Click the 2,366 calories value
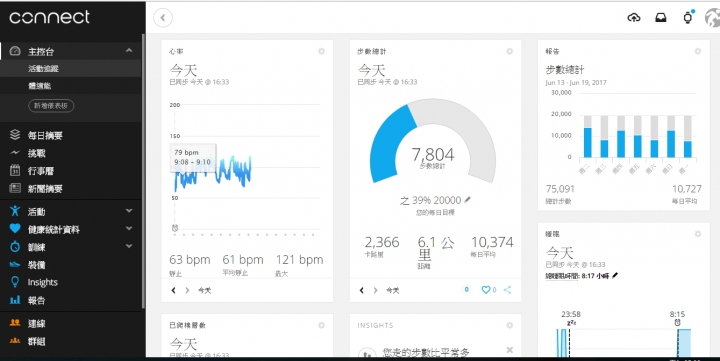The height and width of the screenshot is (361, 720). pyautogui.click(x=382, y=242)
